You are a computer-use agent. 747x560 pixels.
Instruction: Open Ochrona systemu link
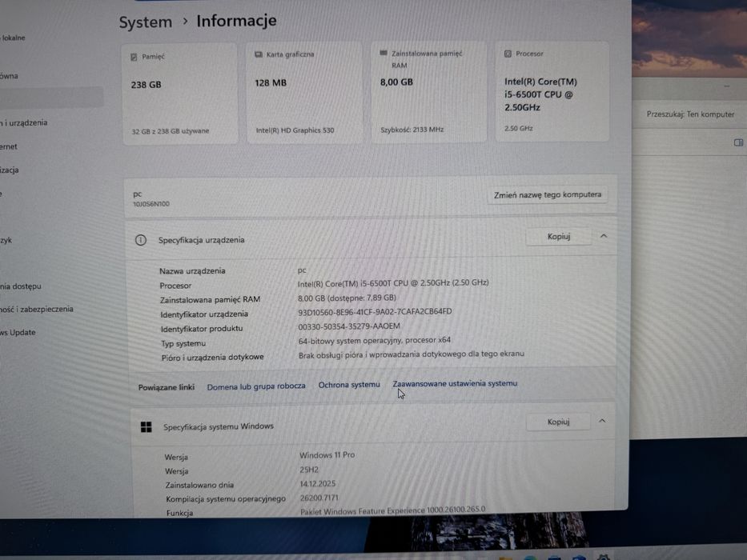point(349,385)
